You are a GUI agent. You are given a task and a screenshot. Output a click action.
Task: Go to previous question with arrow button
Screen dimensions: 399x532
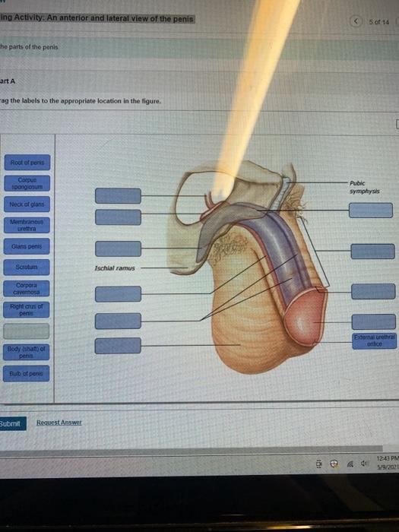pos(356,21)
